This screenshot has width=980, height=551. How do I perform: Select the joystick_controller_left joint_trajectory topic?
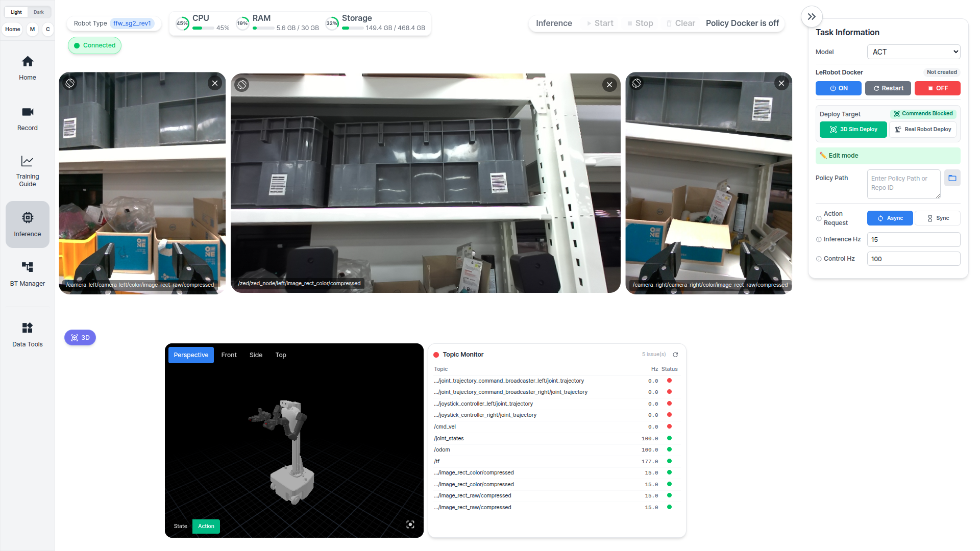pos(556,404)
